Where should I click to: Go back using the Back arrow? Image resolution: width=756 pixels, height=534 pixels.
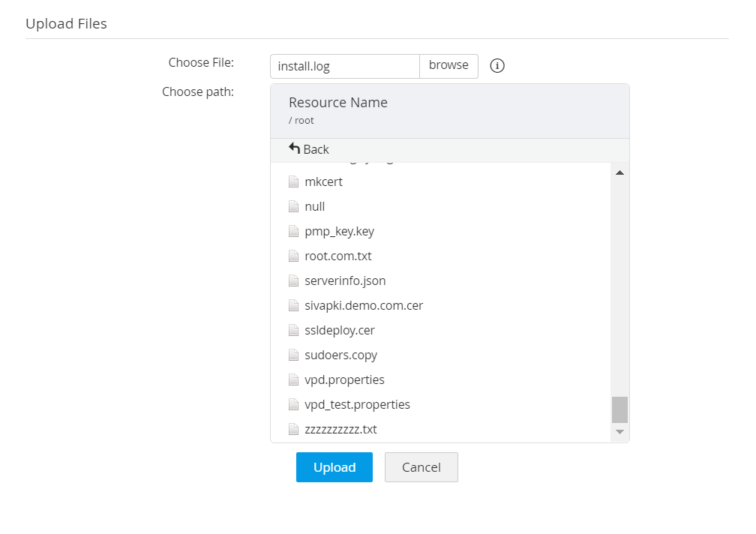[x=309, y=149]
